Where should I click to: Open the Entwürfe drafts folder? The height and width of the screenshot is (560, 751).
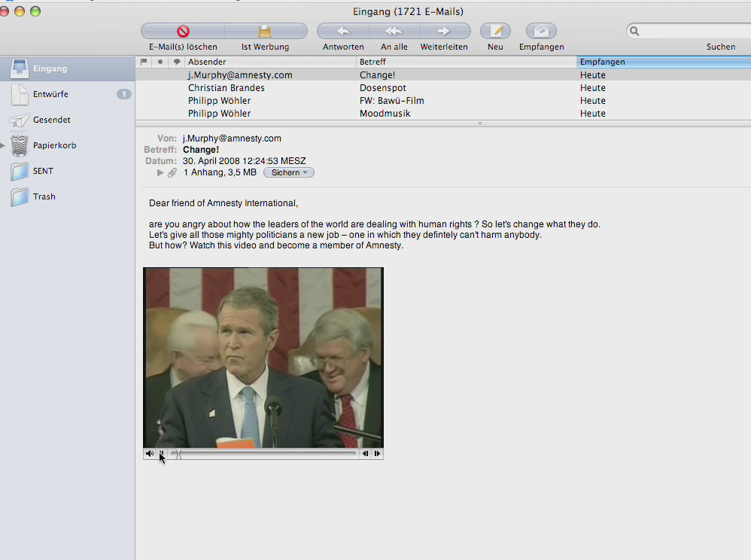pyautogui.click(x=67, y=94)
